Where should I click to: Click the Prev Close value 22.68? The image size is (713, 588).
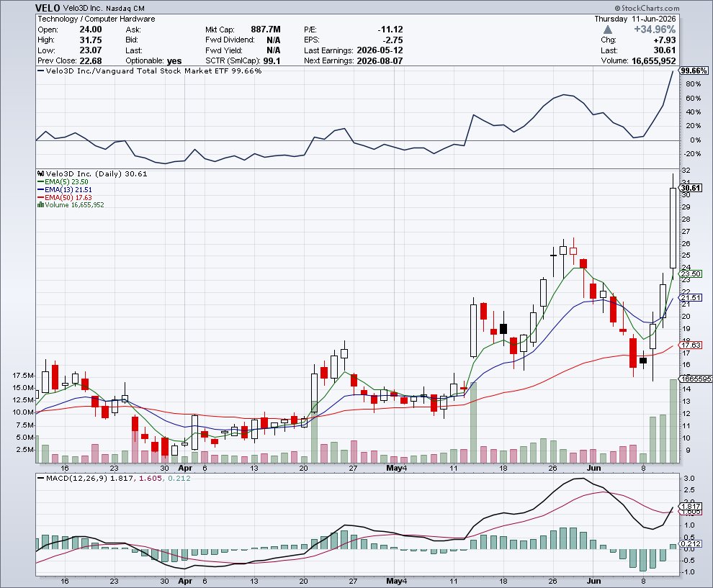tap(91, 61)
